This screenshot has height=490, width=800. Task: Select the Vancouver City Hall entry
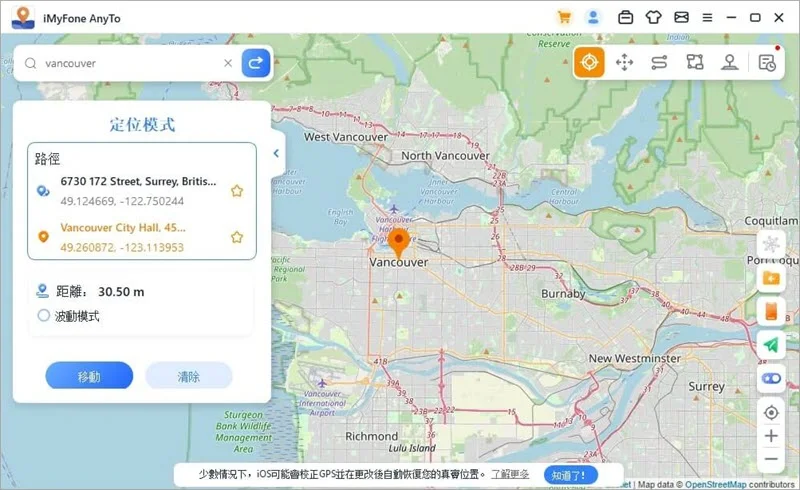click(x=142, y=237)
